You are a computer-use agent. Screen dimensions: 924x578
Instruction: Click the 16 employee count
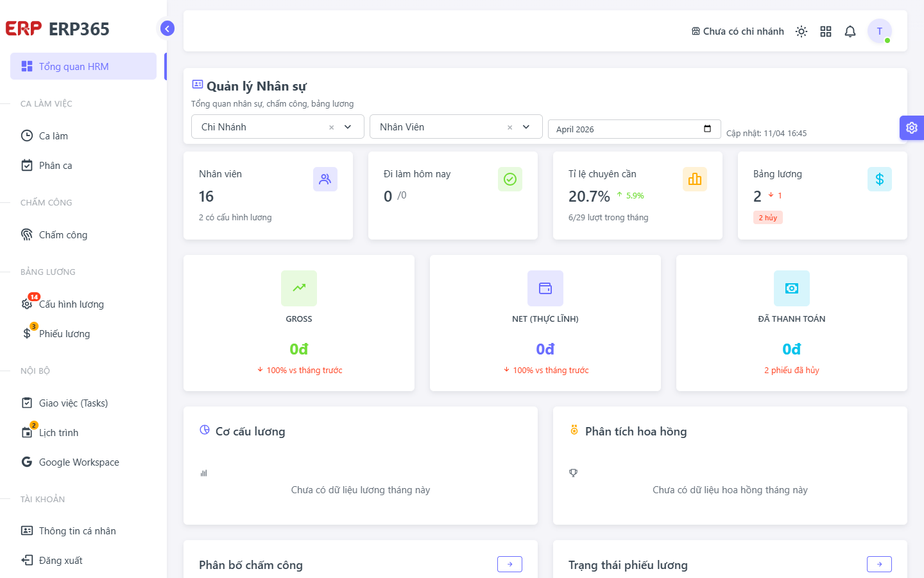pos(206,196)
